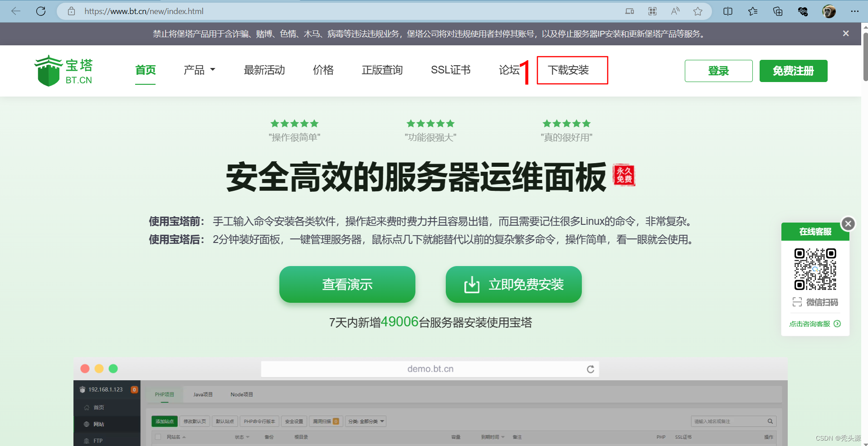Screen dimensions: 868x446
Task: Click the search magnifier icon in demo panel
Action: [x=770, y=421]
